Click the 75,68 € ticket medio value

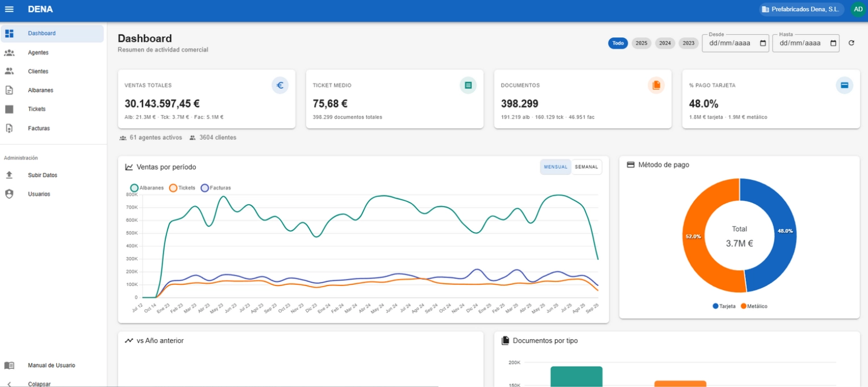330,104
